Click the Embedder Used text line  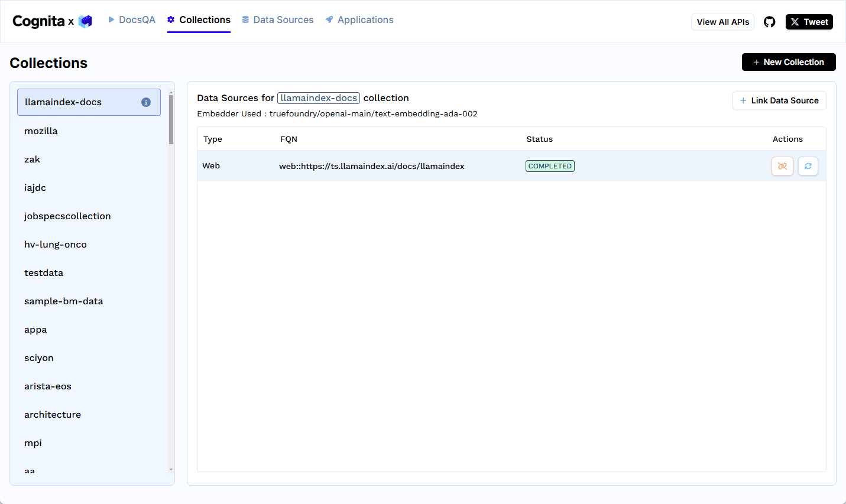(x=337, y=114)
